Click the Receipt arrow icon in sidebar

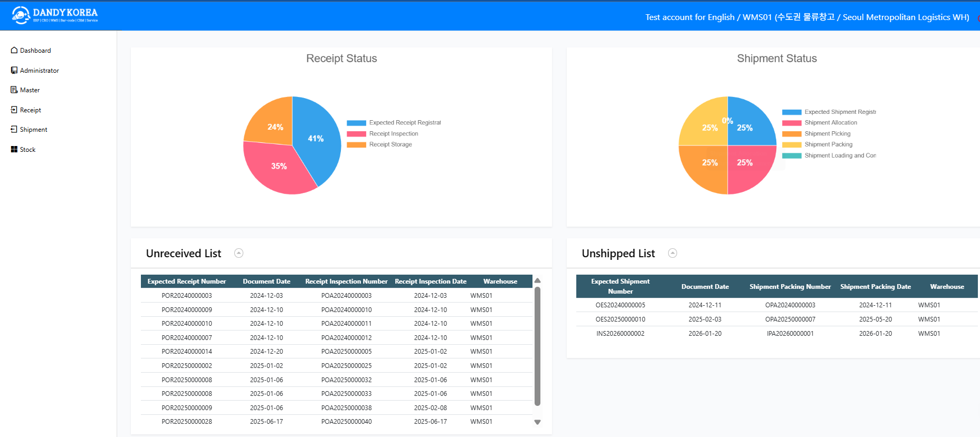[14, 110]
